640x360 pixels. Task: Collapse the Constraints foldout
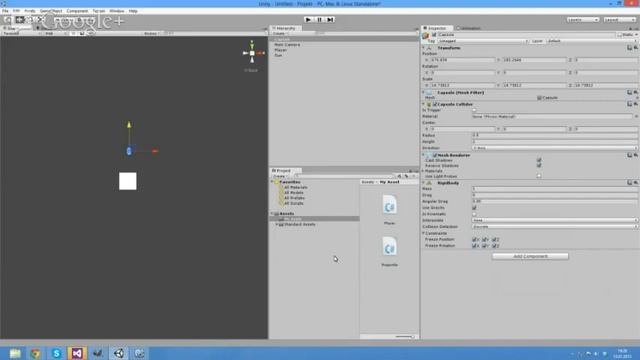[424, 233]
